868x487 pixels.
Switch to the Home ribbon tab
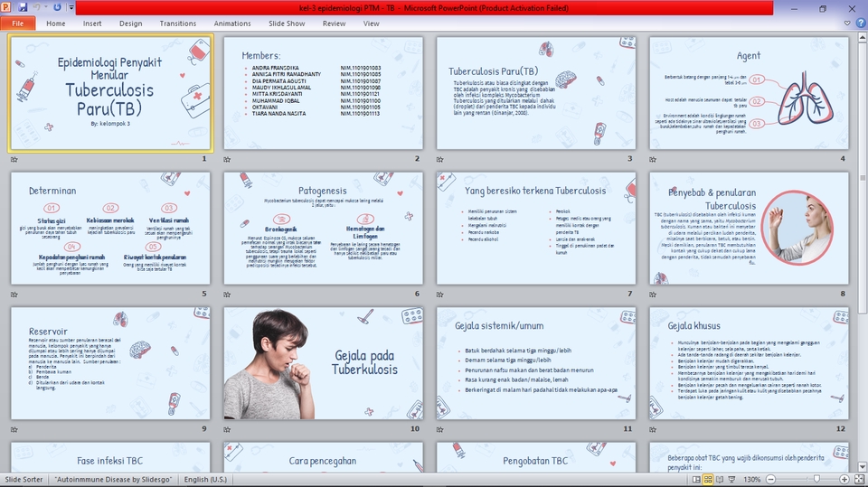tap(56, 23)
